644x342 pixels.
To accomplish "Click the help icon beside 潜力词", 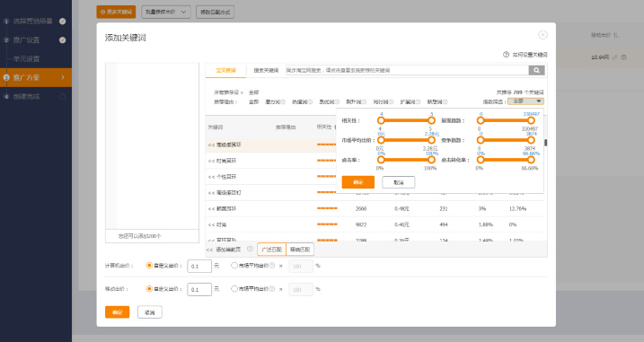I will (x=283, y=101).
